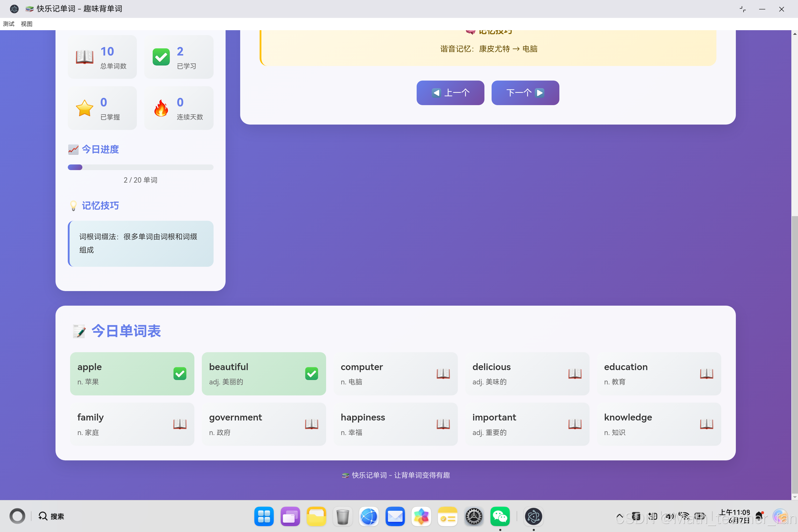Viewport: 798px width, 532px height.
Task: Click the green check on beautiful card
Action: tap(312, 374)
